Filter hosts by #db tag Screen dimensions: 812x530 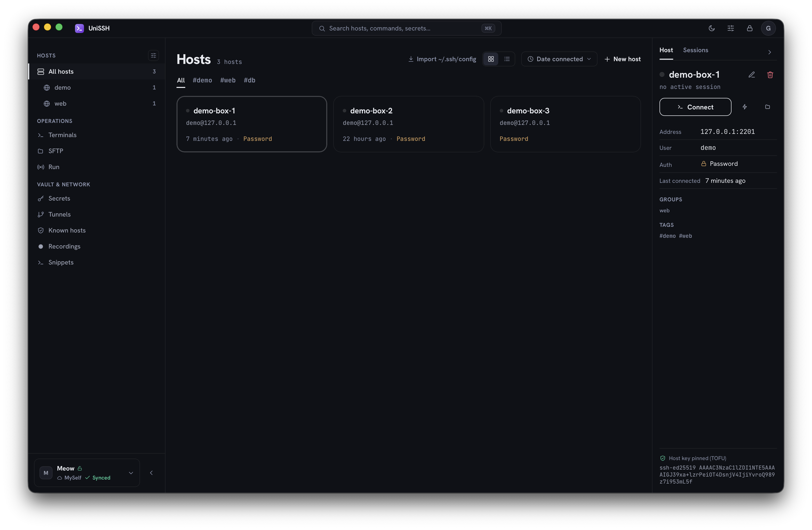pyautogui.click(x=249, y=80)
